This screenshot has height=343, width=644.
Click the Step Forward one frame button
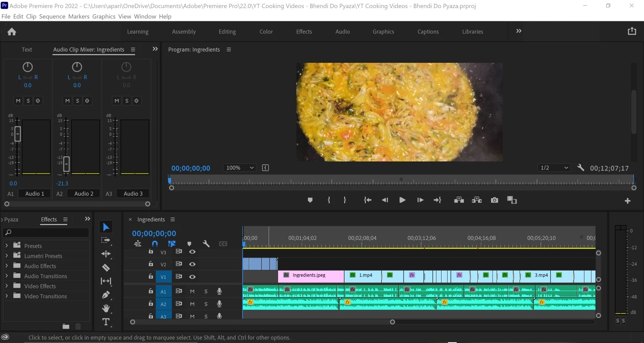(x=420, y=200)
